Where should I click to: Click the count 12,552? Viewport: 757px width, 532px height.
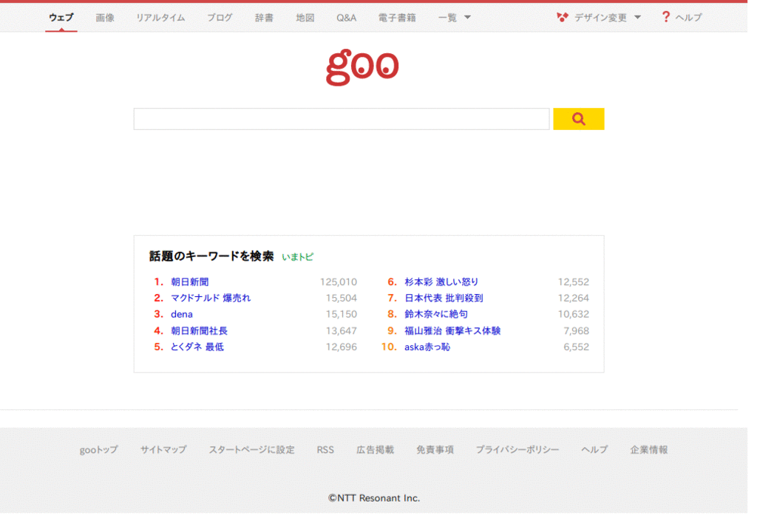click(x=574, y=282)
